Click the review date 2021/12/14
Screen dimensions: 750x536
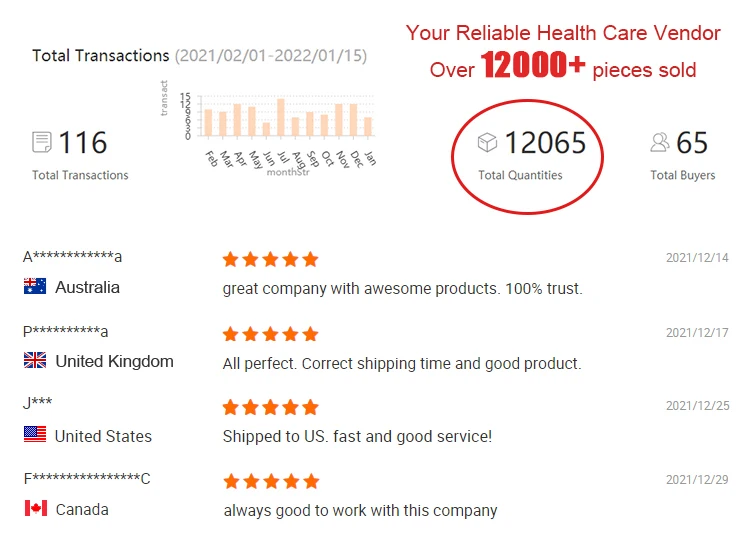(x=697, y=258)
